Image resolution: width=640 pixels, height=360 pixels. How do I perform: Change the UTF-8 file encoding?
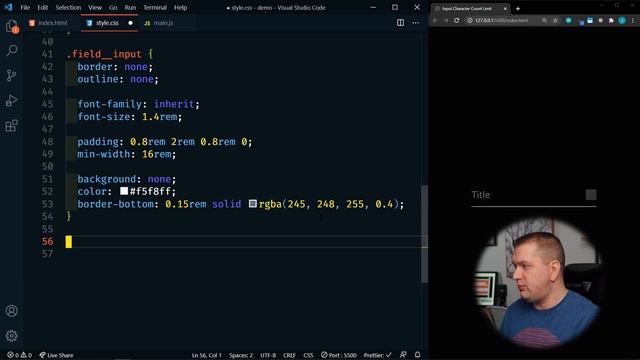click(268, 355)
